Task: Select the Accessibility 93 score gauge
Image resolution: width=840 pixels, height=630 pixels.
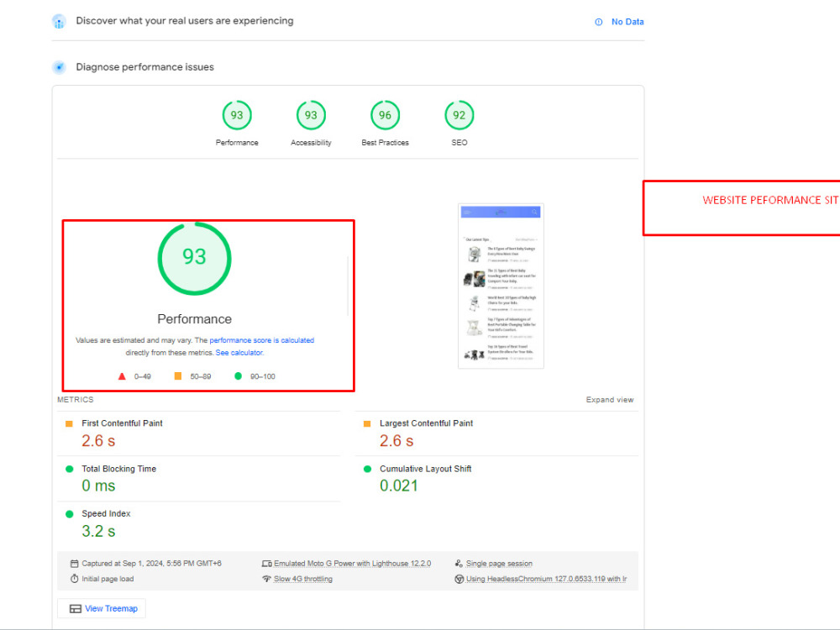Action: pyautogui.click(x=311, y=115)
